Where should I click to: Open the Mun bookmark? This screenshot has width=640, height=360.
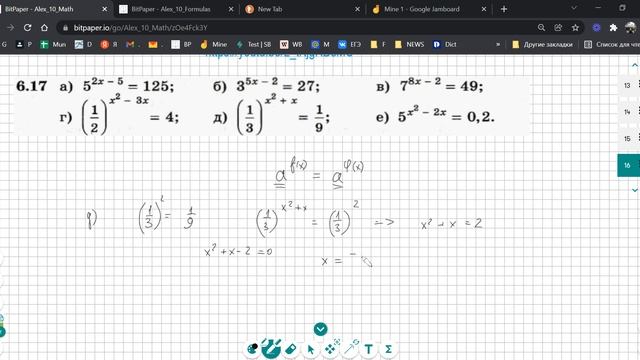[53, 44]
